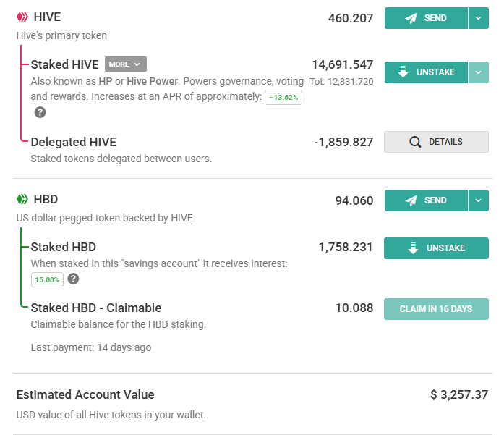Click paper plane icon on HIVE Send
The image size is (504, 435).
(x=411, y=18)
